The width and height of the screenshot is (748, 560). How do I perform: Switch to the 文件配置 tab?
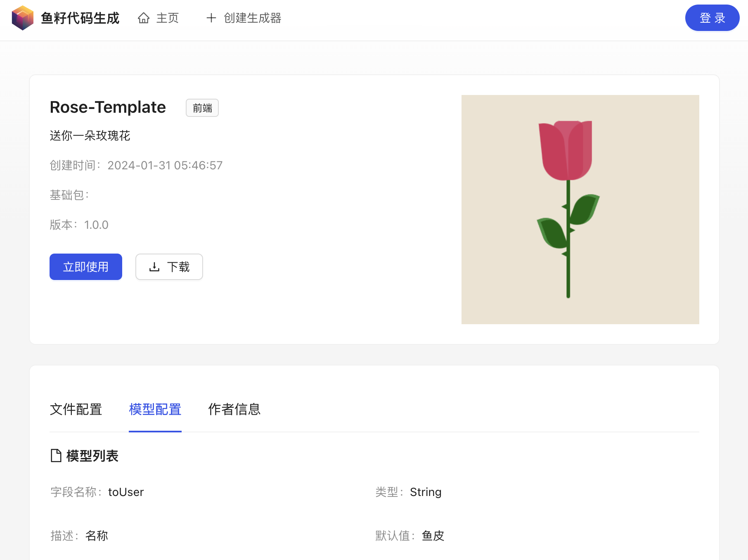[x=76, y=409]
